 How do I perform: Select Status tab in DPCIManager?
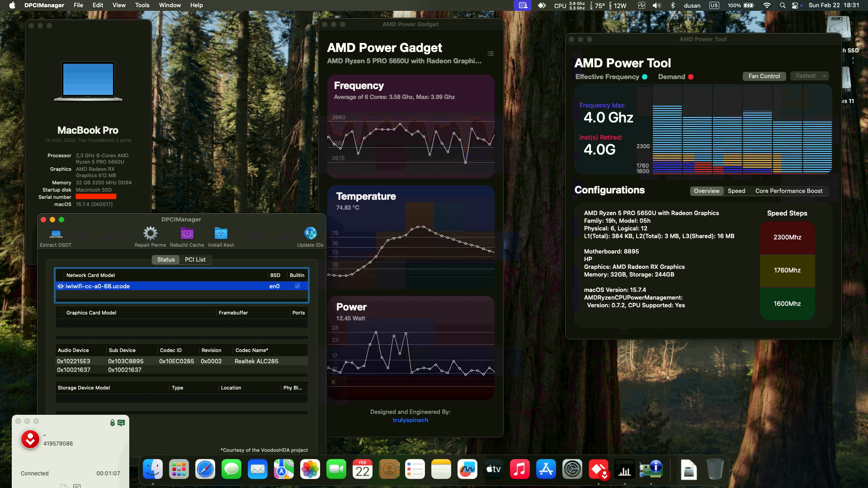click(166, 259)
